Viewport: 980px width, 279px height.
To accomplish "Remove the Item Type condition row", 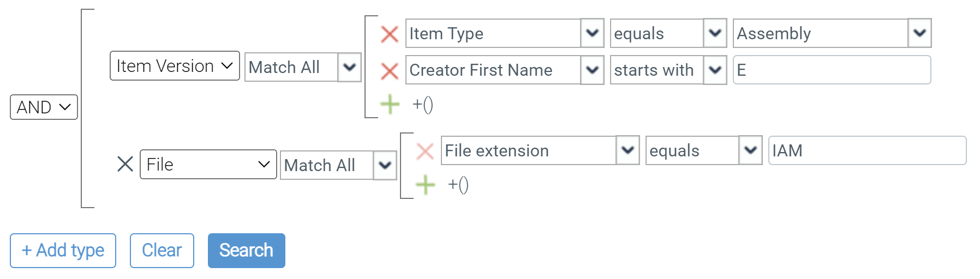I will pos(389,34).
